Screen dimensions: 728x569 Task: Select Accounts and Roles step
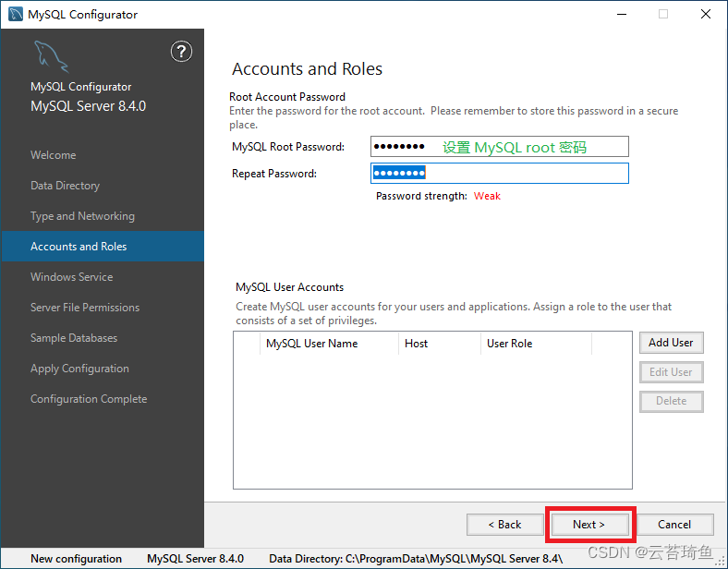pos(103,247)
